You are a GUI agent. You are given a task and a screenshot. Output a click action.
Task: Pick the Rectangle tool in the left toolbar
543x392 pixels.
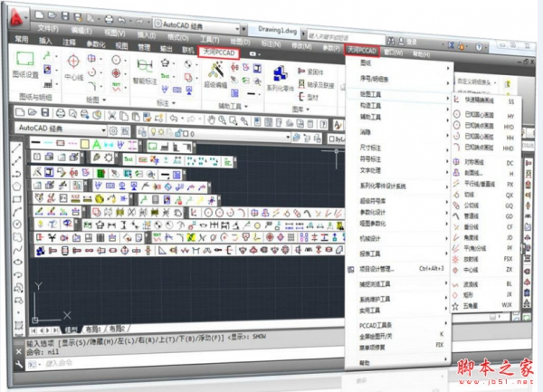17,199
